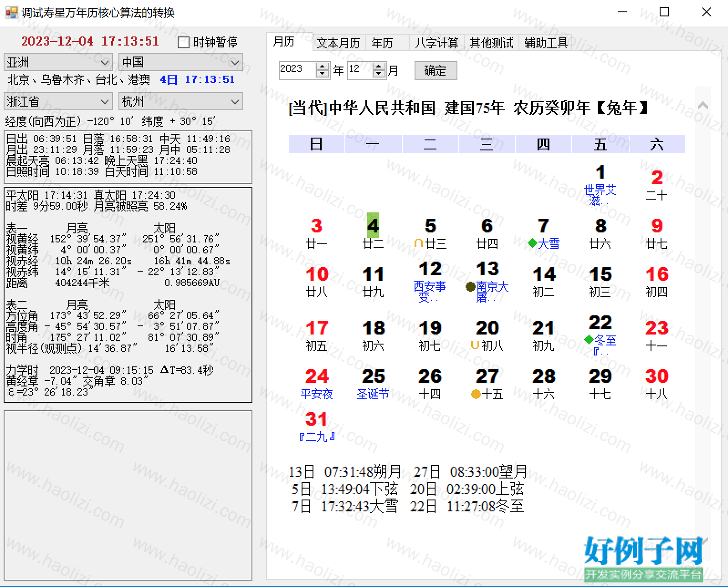Viewport: 728px width, 587px height.
Task: Click the 平安夜 link on day 24
Action: [x=317, y=394]
